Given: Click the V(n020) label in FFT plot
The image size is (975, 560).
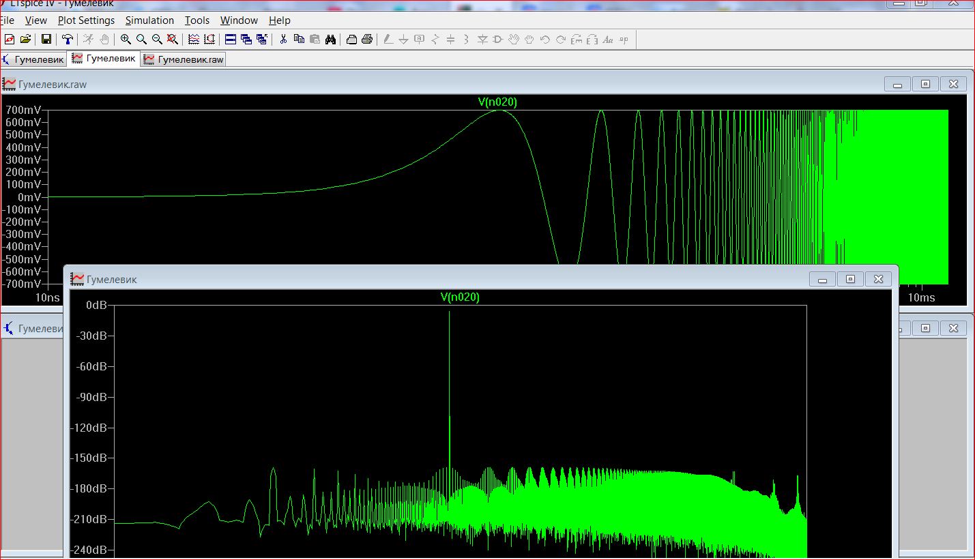Looking at the screenshot, I should click(460, 297).
